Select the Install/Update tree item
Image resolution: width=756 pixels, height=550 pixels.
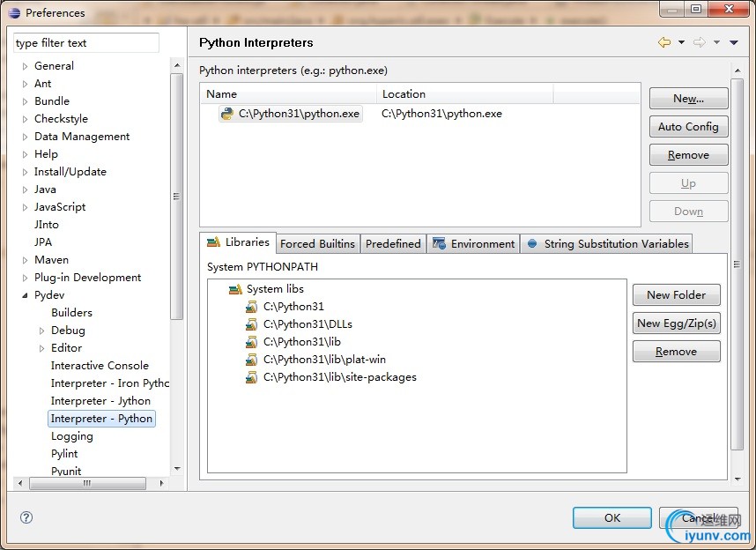pos(70,172)
